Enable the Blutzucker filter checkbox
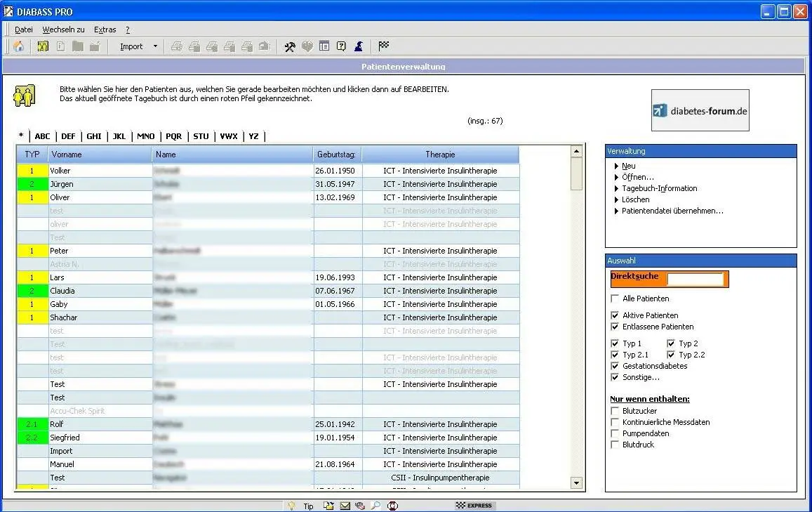 [614, 411]
